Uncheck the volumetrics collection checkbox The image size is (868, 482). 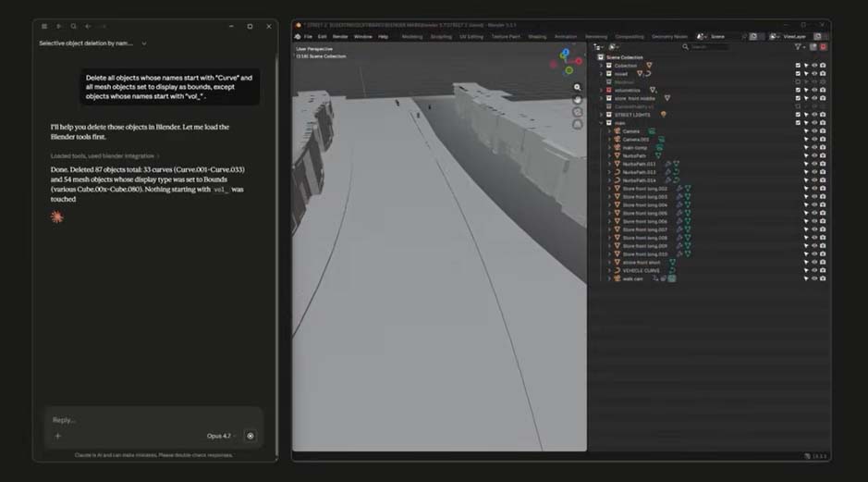click(798, 90)
